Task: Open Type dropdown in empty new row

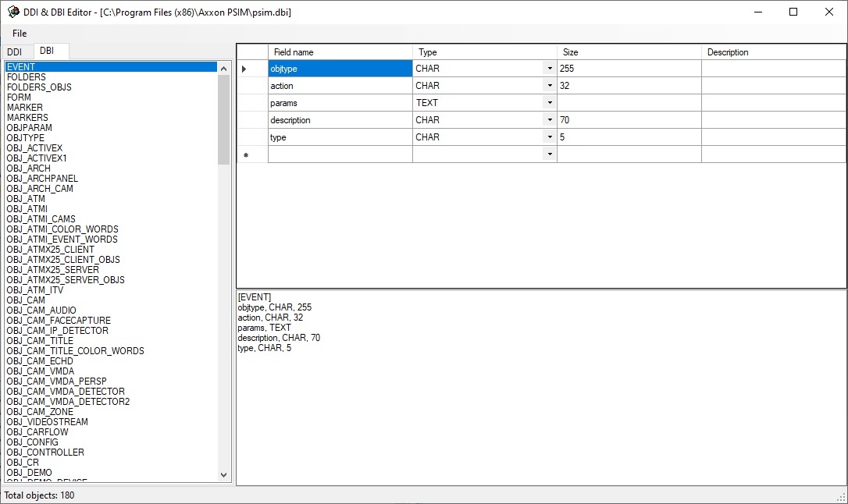Action: (x=550, y=154)
